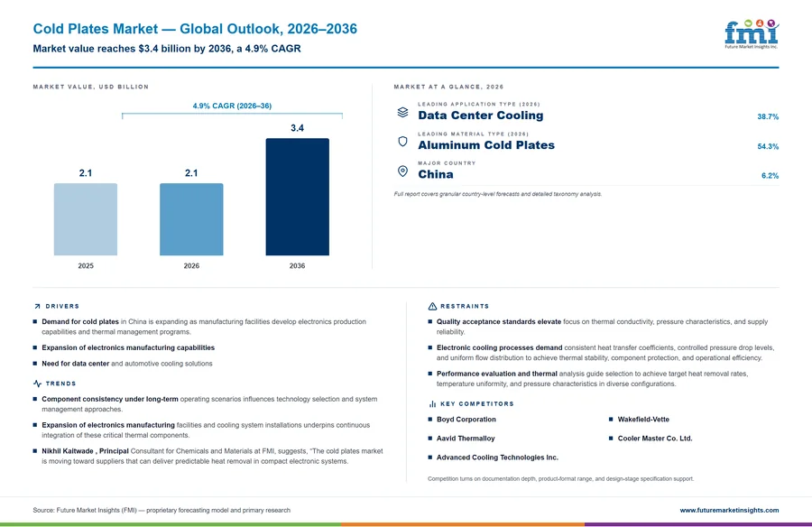Click the FMI logo in the header

click(x=752, y=34)
